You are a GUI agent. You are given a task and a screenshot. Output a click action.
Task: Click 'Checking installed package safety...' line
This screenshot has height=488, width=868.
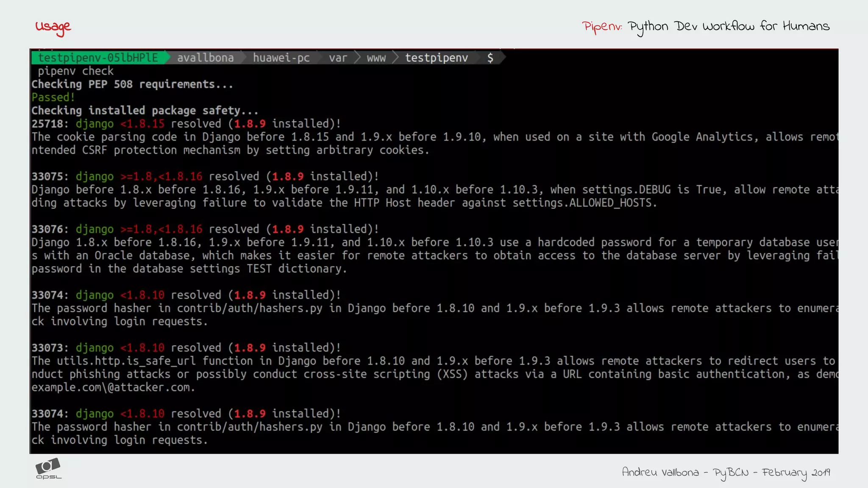point(145,110)
